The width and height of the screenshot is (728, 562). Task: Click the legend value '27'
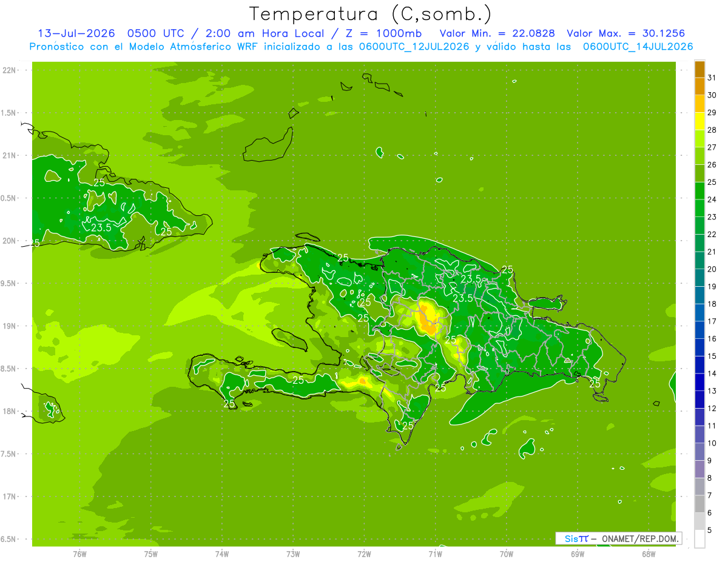(712, 147)
